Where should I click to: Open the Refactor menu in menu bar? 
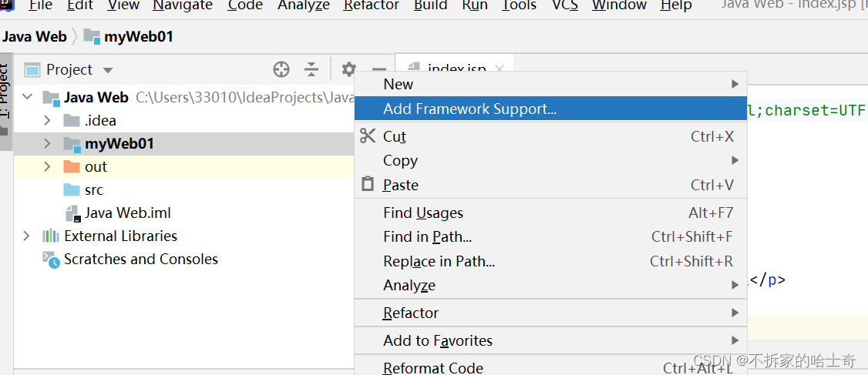pos(371,5)
